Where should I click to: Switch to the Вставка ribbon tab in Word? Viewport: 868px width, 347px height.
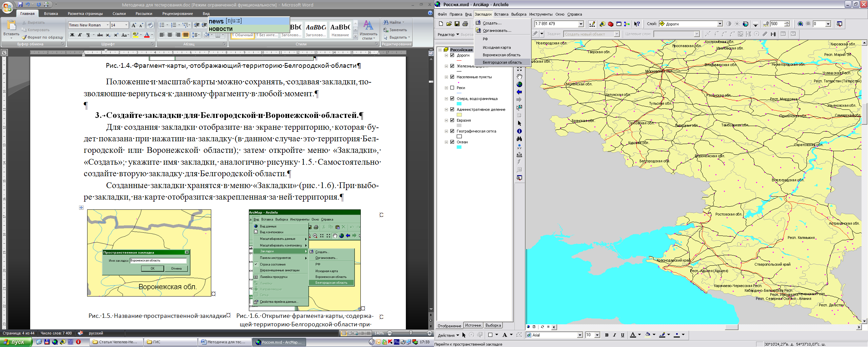tap(51, 14)
